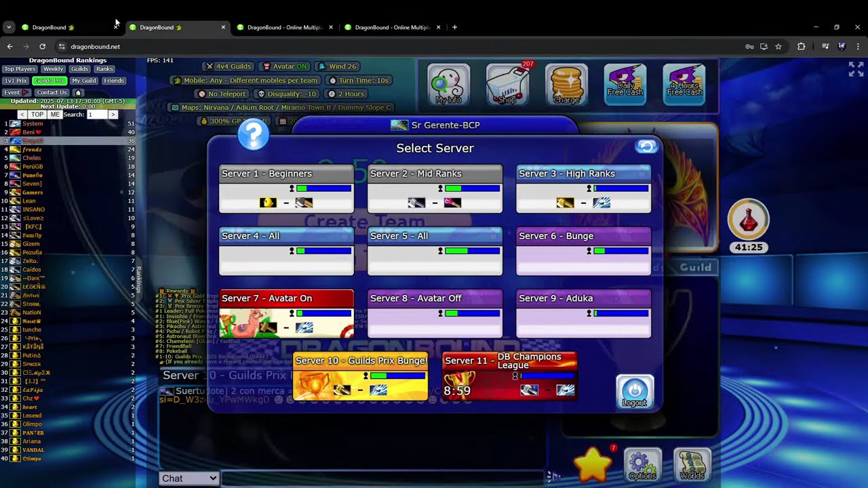This screenshot has height=488, width=868.
Task: Select guild PerúGB in rankings
Action: click(x=68, y=167)
